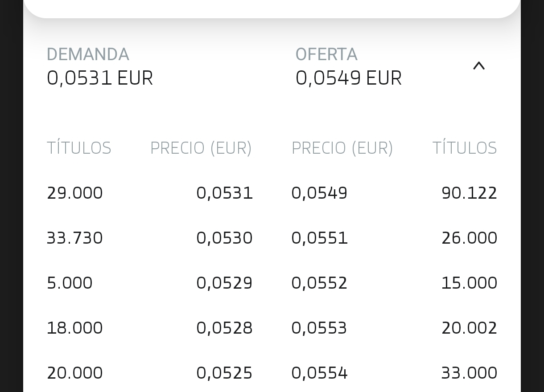
Task: Select ask price 0,0549
Action: point(319,193)
